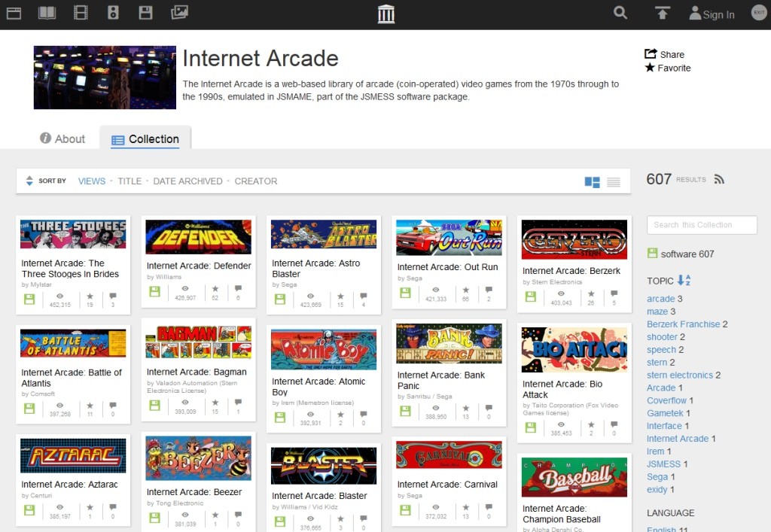Open the Audio speaker icon

tap(113, 13)
